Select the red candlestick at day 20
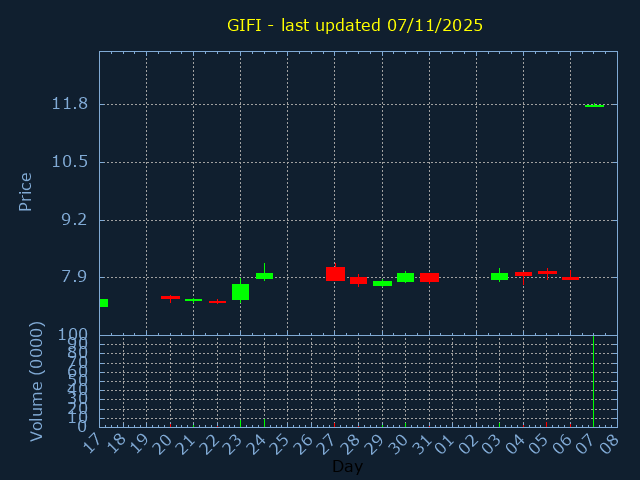The width and height of the screenshot is (640, 480). coord(170,298)
